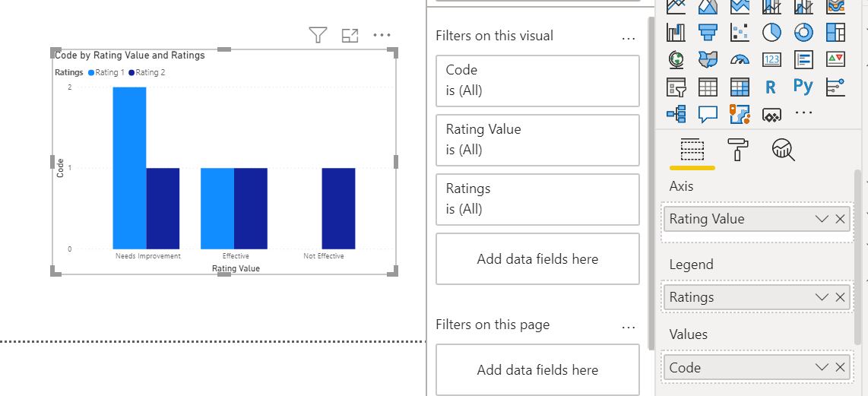
Task: Open dropdown for Rating Value in Axis well
Action: tap(822, 220)
